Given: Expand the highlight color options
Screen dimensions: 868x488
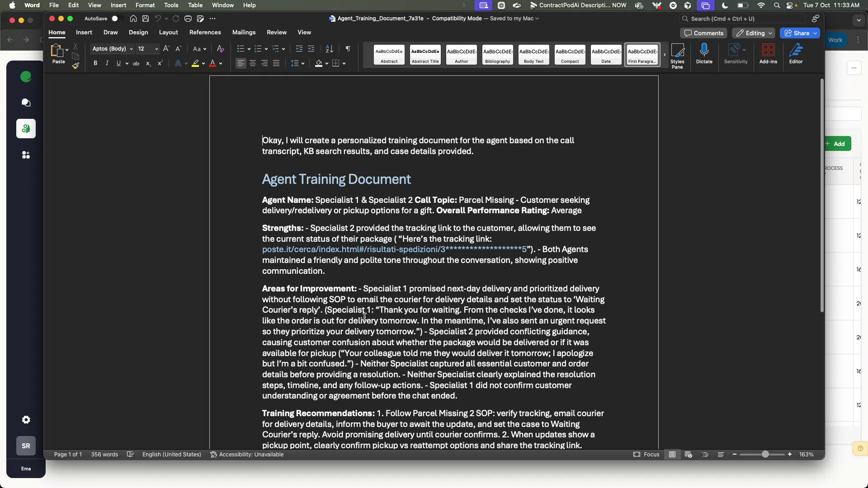Looking at the screenshot, I should click(x=204, y=63).
